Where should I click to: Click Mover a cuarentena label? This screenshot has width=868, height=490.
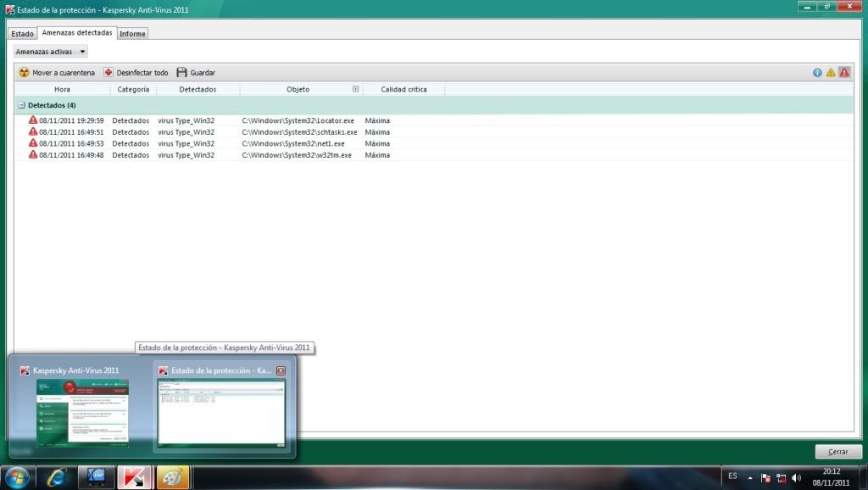(64, 73)
